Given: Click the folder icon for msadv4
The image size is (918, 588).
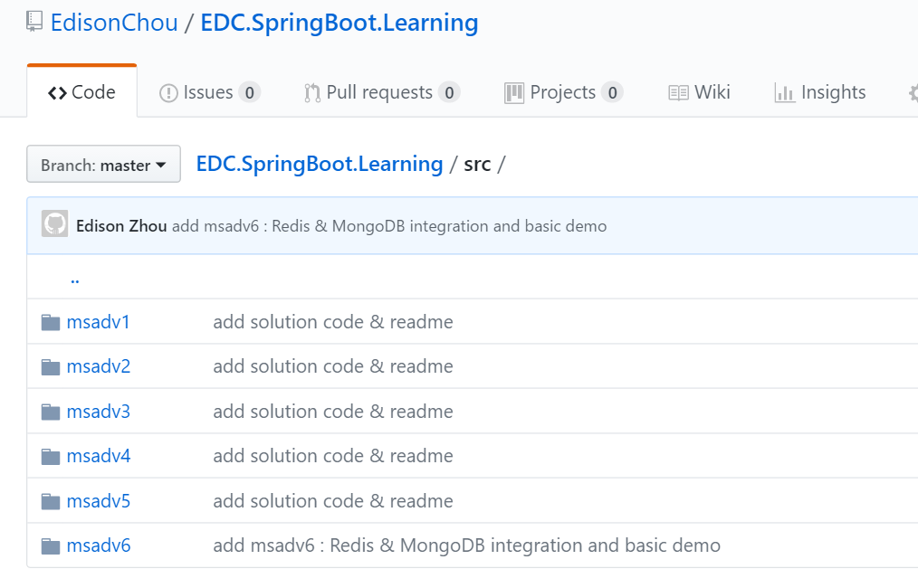Looking at the screenshot, I should point(51,456).
